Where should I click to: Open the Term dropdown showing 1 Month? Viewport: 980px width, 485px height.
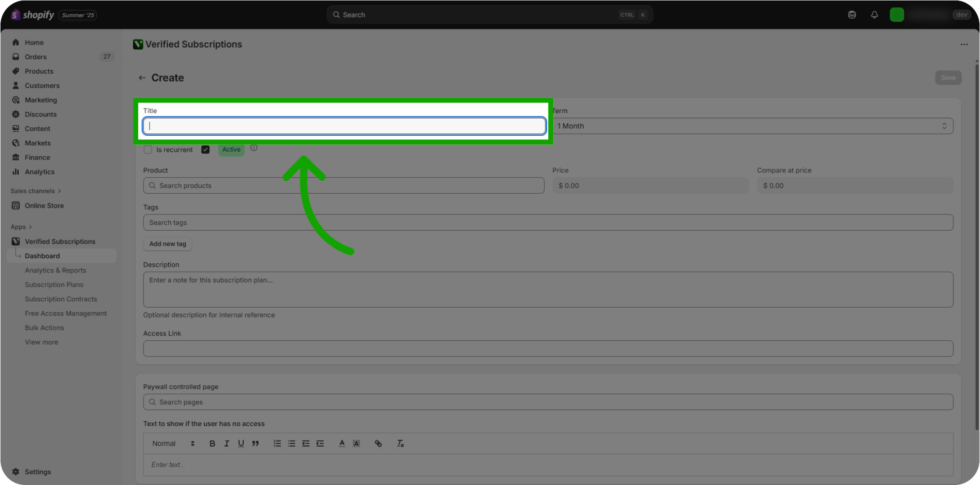[753, 126]
